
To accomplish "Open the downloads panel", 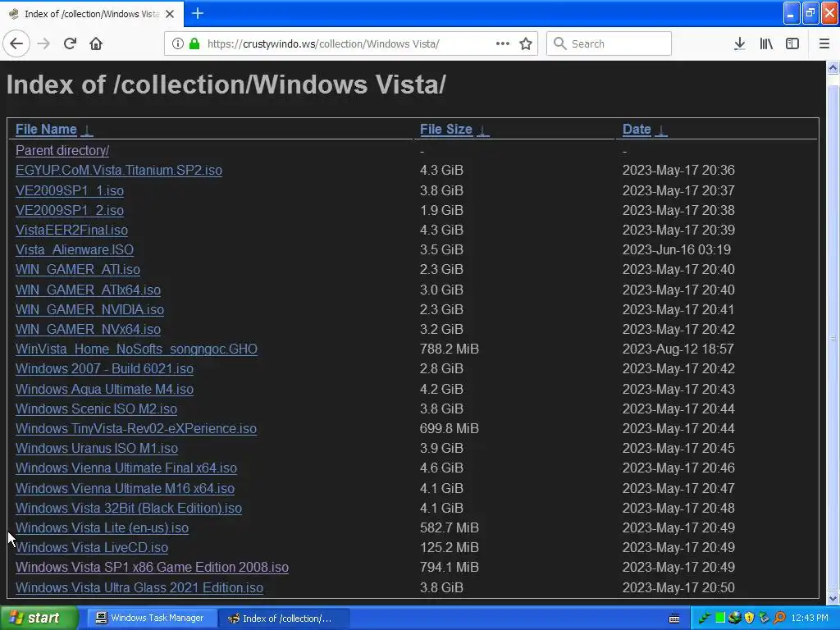I will pyautogui.click(x=739, y=44).
